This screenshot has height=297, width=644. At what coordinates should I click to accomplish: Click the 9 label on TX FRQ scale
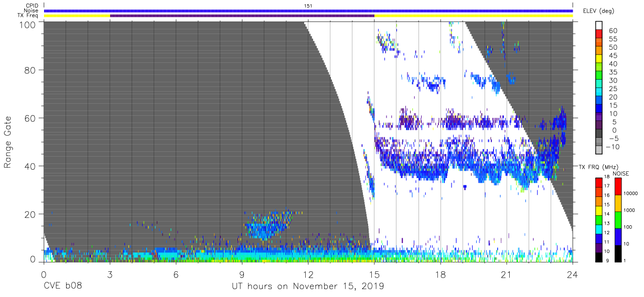coord(607,260)
